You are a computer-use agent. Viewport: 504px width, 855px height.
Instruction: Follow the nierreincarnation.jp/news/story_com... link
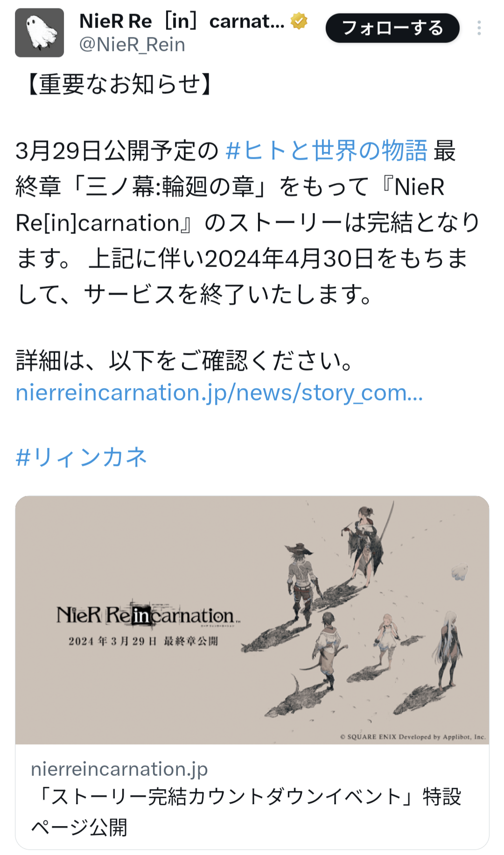point(219,393)
